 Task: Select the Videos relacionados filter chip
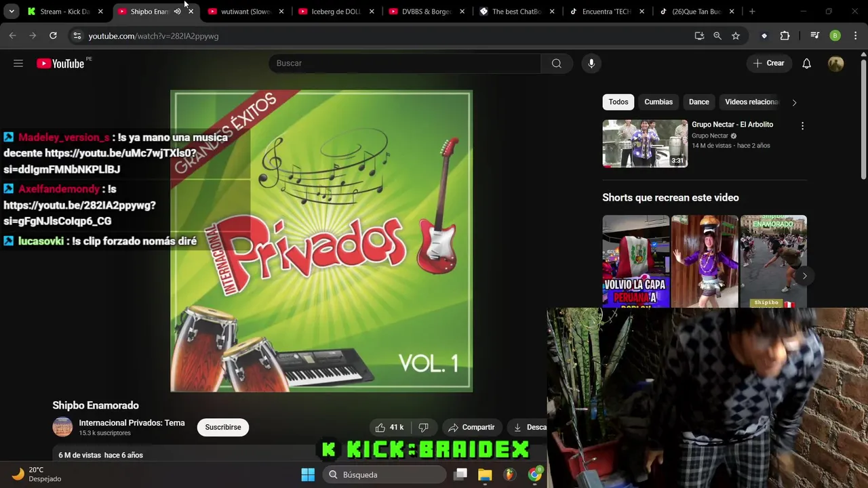(x=751, y=102)
